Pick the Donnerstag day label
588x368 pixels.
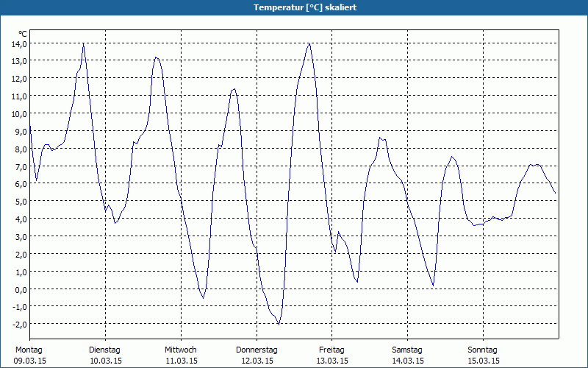point(257,350)
